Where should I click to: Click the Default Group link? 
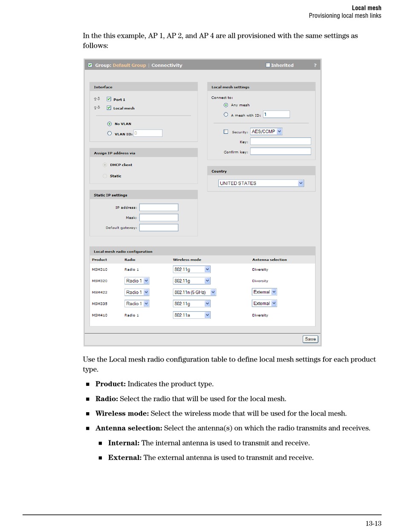pos(129,65)
